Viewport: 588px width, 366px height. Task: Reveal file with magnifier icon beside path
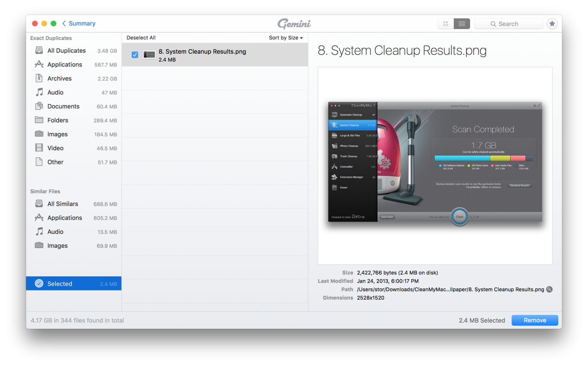549,289
